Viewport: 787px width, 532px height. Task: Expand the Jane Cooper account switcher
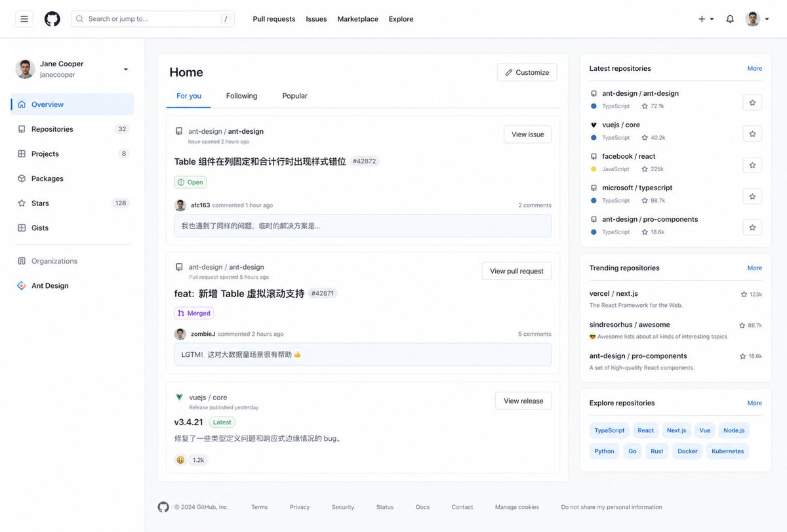pos(126,70)
